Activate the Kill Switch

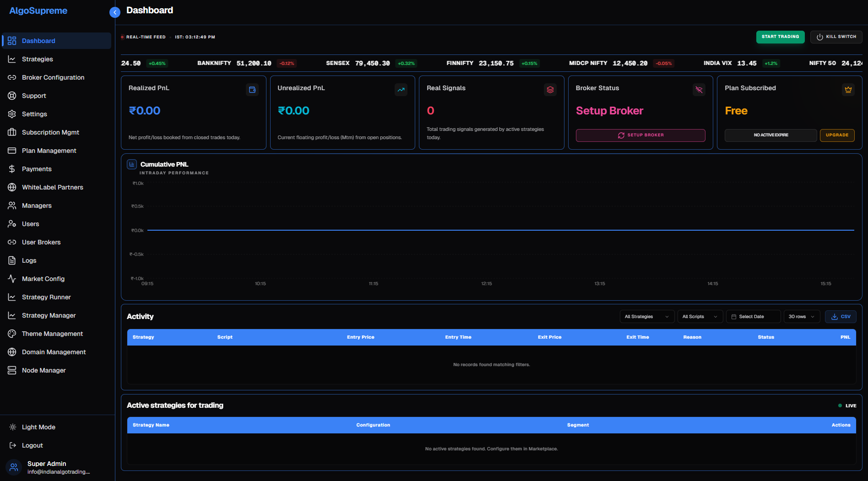[x=836, y=37]
